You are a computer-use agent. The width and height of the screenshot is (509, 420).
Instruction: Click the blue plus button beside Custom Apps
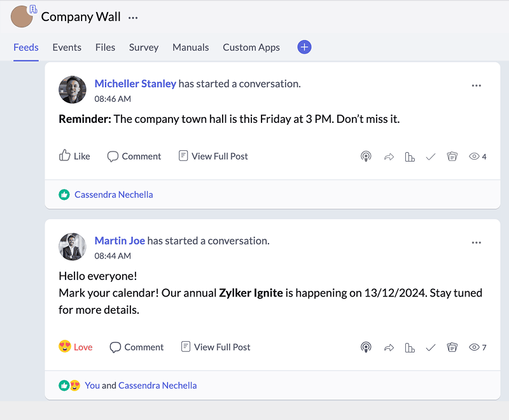tap(304, 47)
